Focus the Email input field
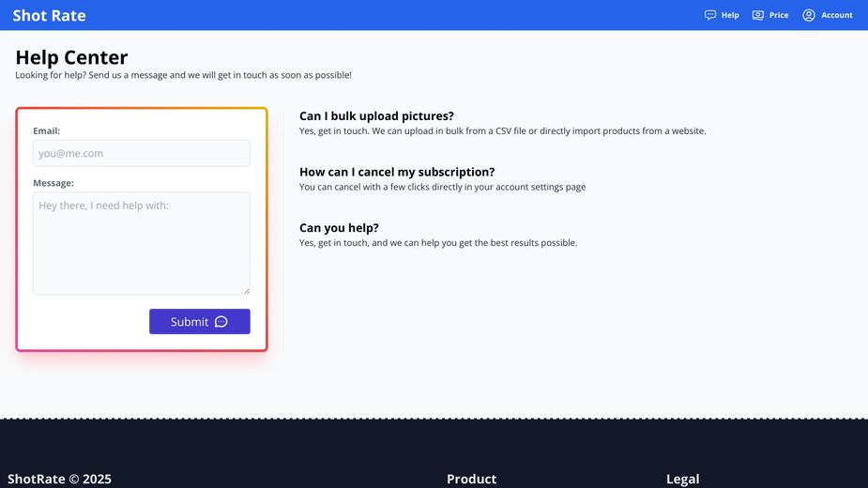This screenshot has height=488, width=868. click(x=142, y=153)
